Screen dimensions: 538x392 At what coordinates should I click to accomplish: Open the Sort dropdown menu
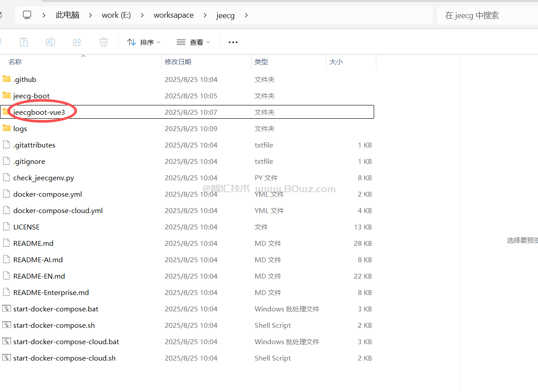click(143, 42)
